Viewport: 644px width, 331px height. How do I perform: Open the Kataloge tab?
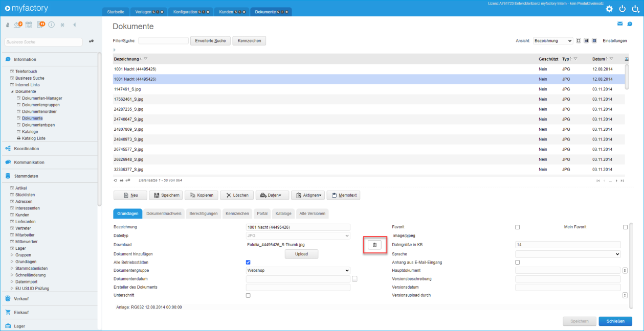point(283,214)
